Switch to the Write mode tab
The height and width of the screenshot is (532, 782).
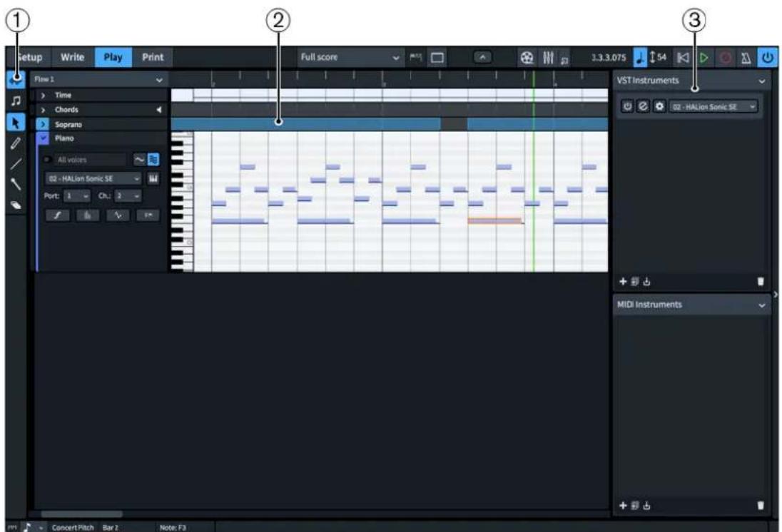pos(72,57)
